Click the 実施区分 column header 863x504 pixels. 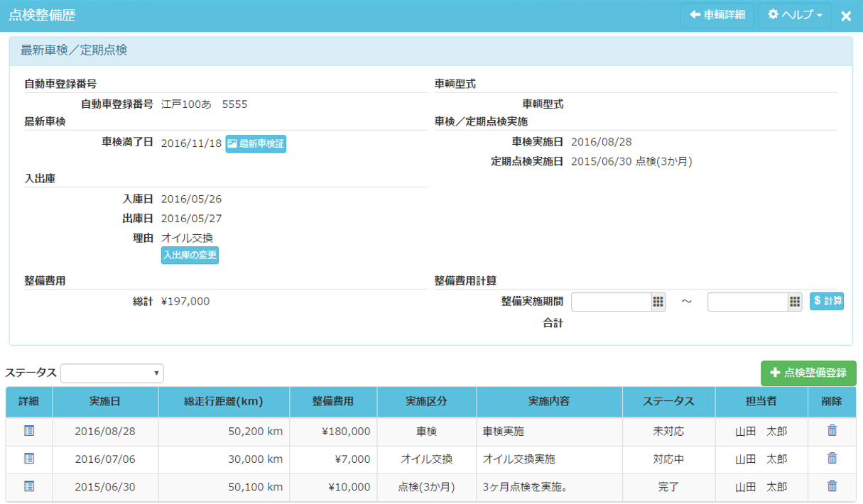427,402
